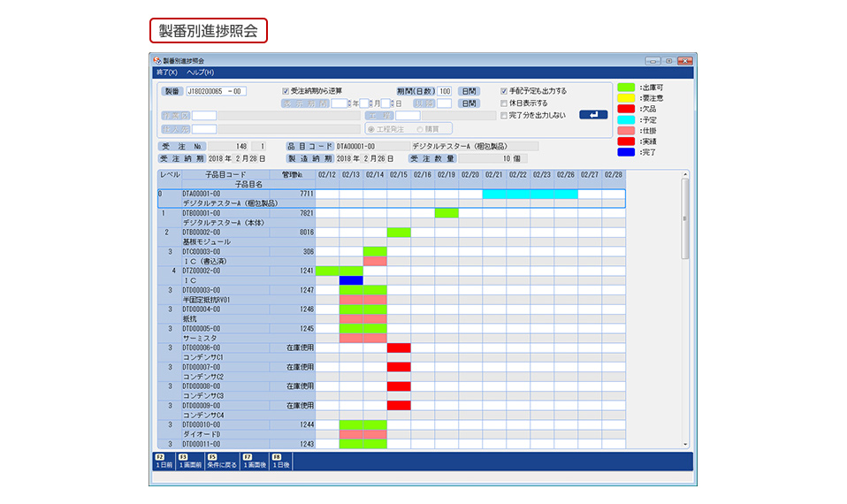Select the 購買 radio button

click(420, 130)
